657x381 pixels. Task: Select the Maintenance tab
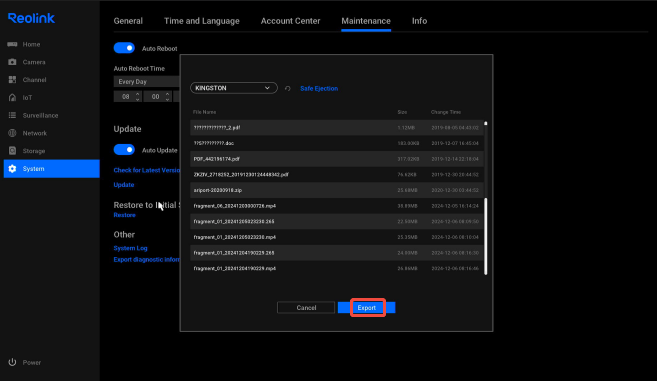(366, 21)
